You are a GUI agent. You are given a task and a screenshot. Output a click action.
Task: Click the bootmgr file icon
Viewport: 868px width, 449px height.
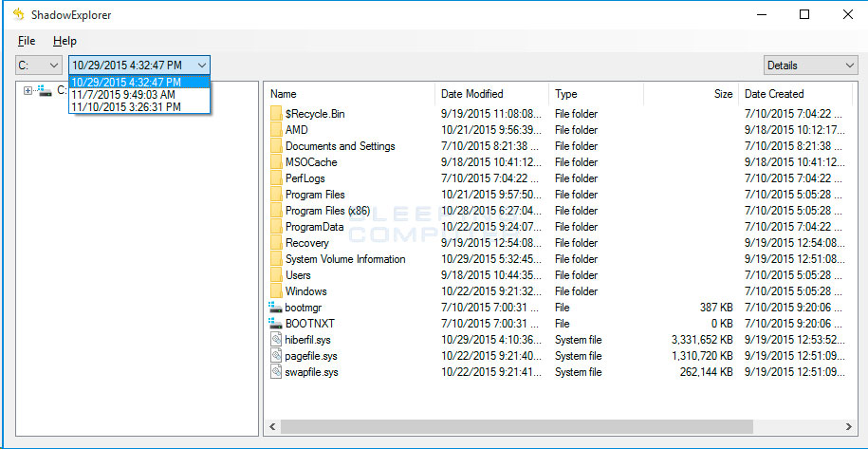click(x=275, y=308)
